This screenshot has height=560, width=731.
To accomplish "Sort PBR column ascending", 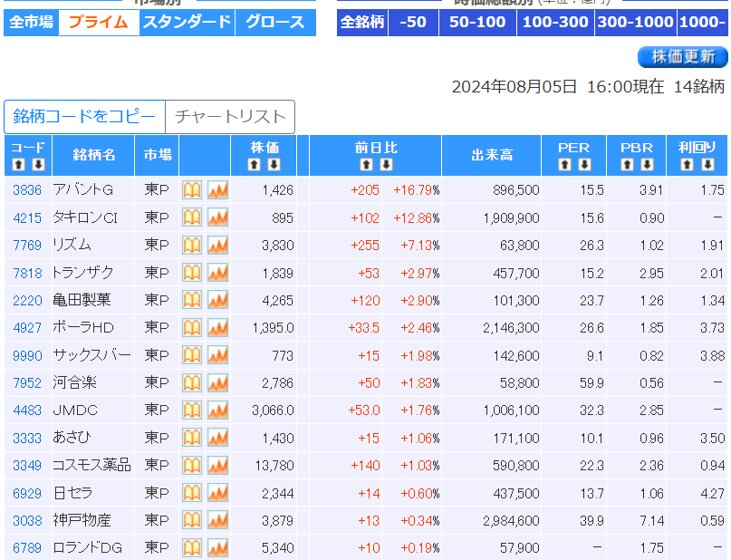I will click(x=627, y=165).
